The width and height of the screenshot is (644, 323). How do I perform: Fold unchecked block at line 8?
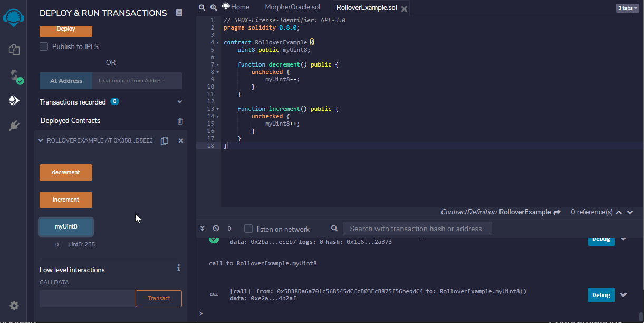pos(218,72)
